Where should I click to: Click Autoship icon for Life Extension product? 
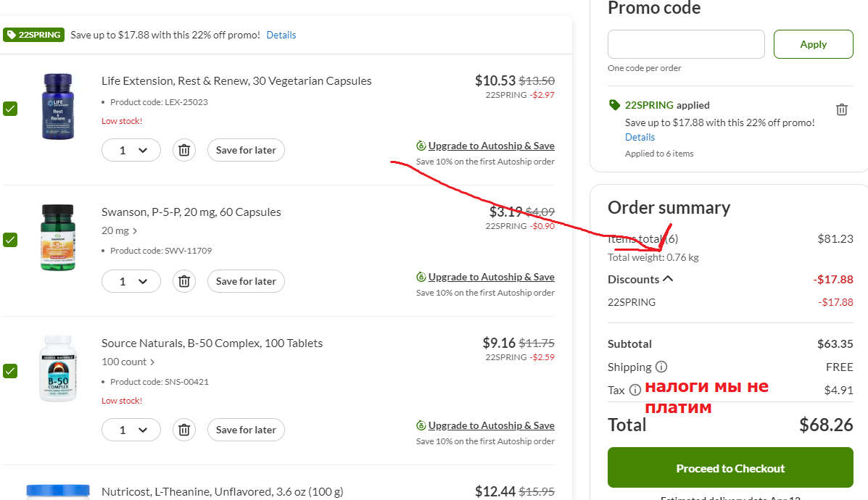[421, 146]
